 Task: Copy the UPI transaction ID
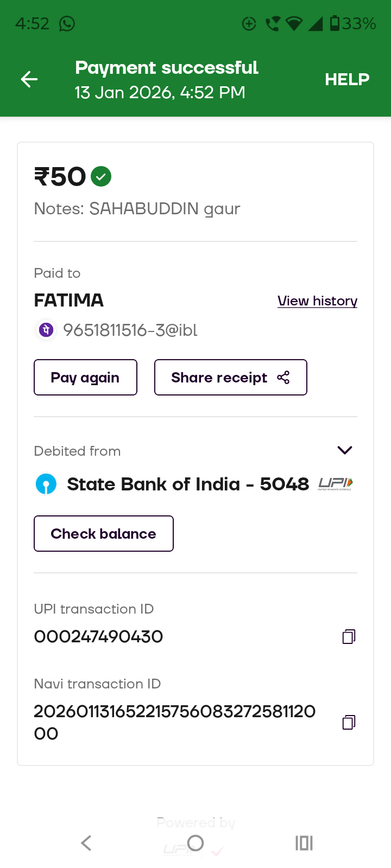coord(349,636)
